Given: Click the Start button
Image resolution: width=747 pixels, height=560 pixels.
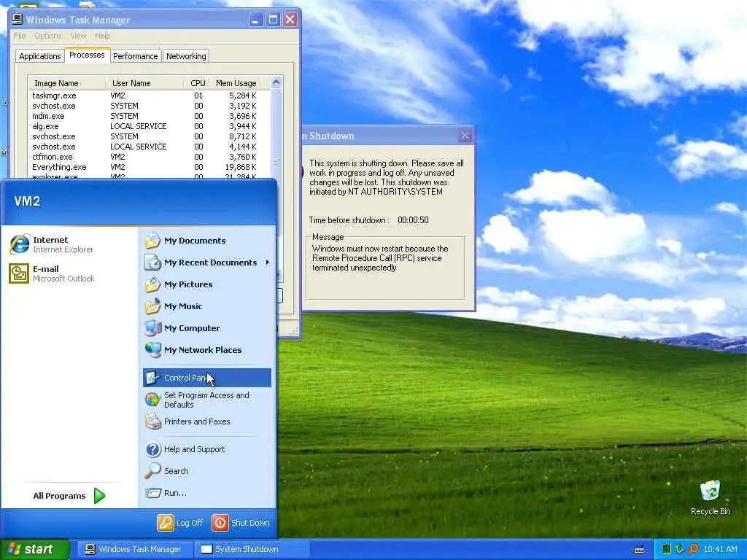Looking at the screenshot, I should click(35, 549).
